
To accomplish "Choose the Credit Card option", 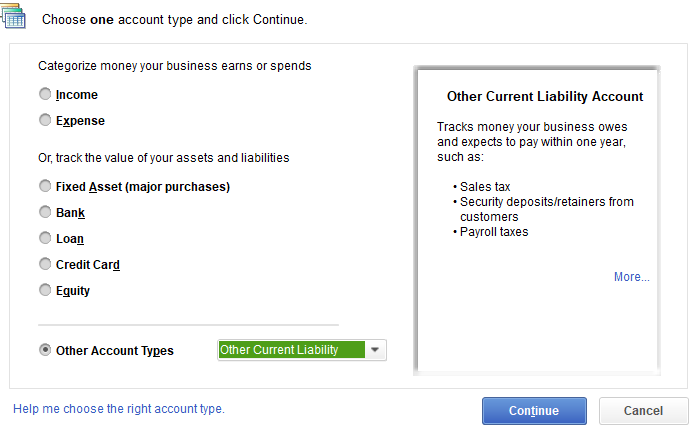I will 44,264.
